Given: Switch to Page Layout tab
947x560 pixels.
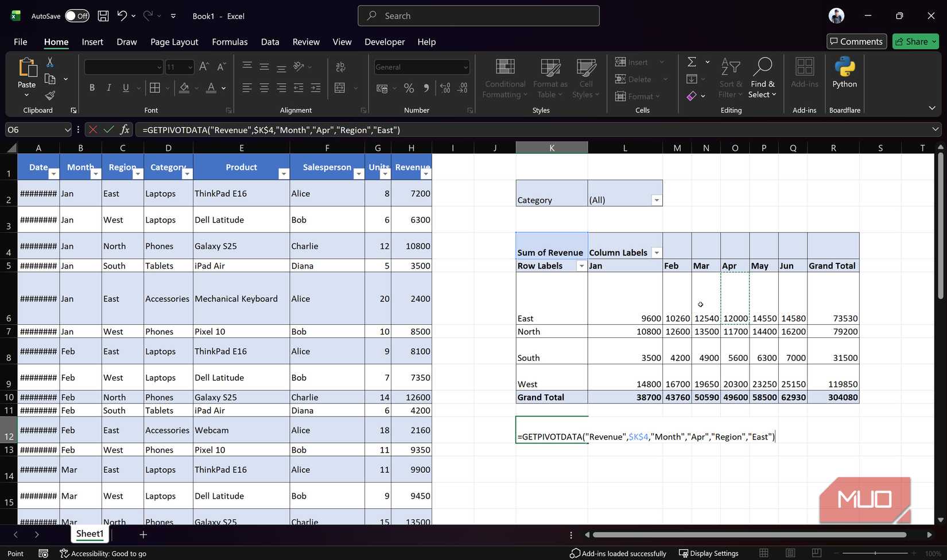Looking at the screenshot, I should point(174,42).
